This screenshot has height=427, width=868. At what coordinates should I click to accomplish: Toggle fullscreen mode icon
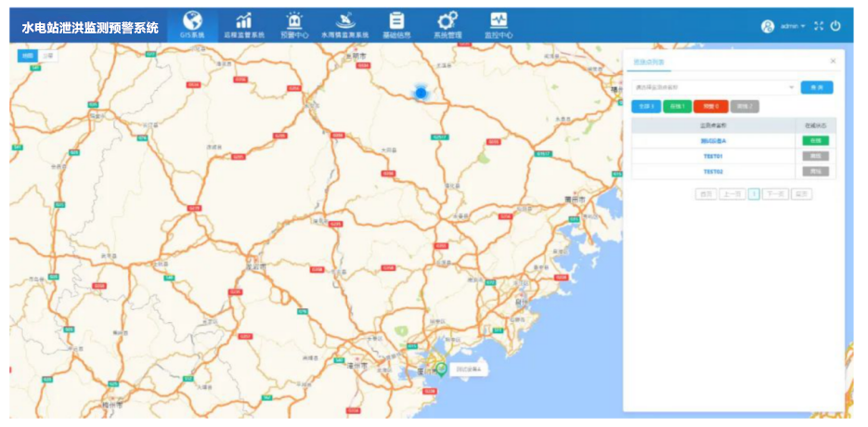click(818, 26)
